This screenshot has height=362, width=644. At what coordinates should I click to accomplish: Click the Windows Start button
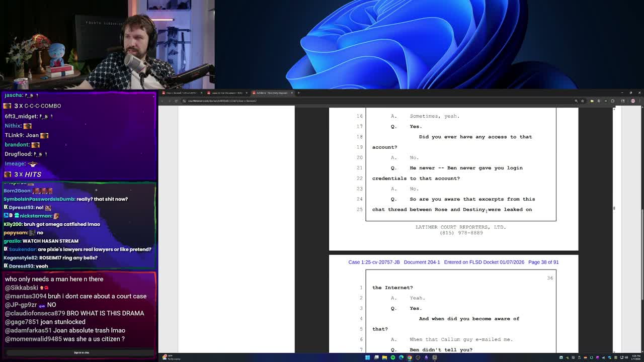tap(367, 357)
